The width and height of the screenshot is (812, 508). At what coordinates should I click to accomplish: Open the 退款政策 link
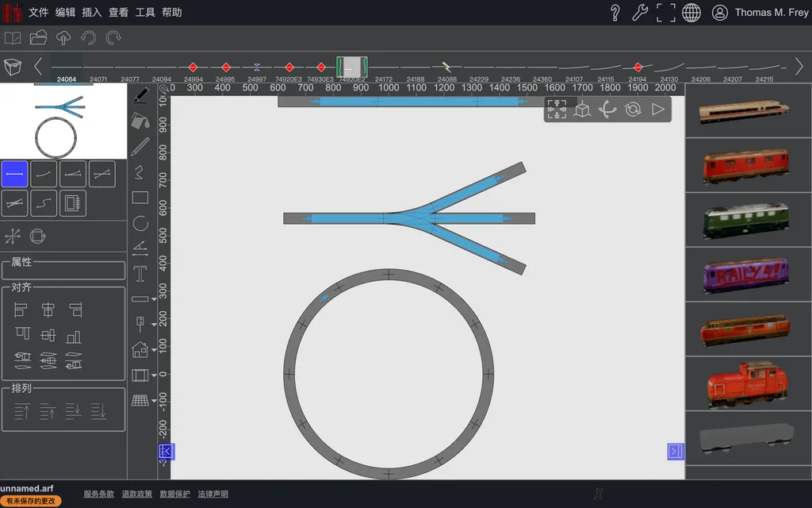(136, 494)
